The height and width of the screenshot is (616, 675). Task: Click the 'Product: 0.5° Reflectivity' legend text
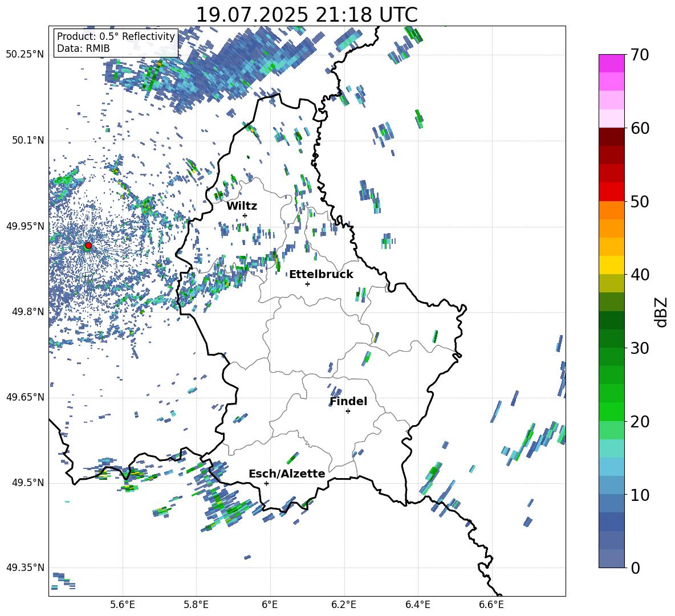pyautogui.click(x=116, y=36)
